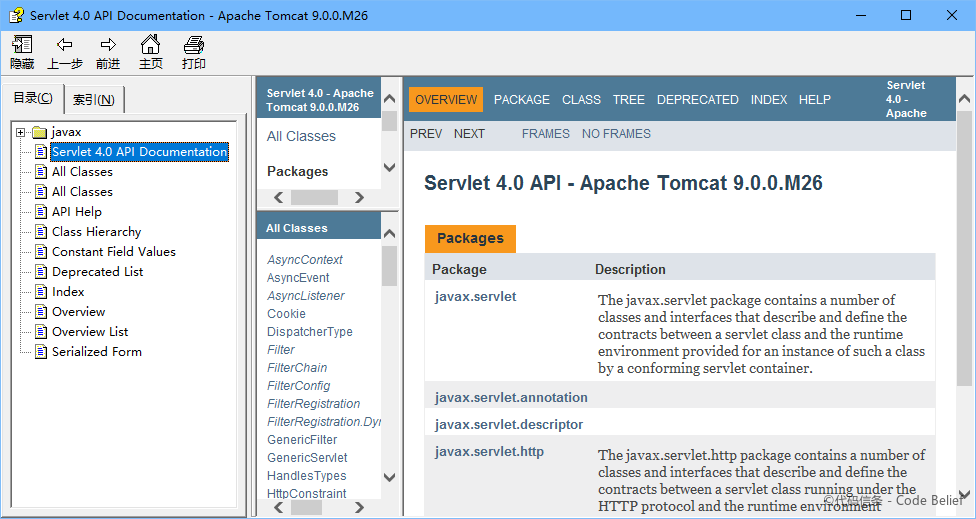Open the GenericServlet class link
Viewport: 976px width, 519px height.
click(307, 458)
